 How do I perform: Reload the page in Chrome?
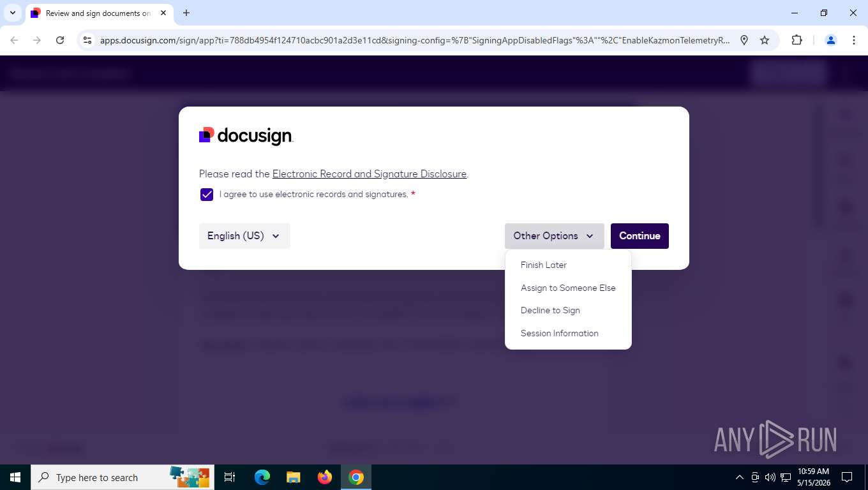(x=60, y=40)
